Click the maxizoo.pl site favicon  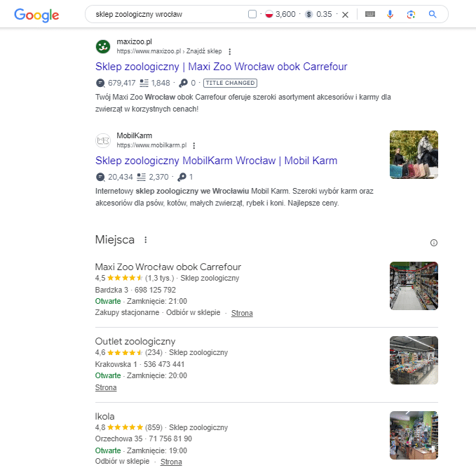tap(103, 46)
